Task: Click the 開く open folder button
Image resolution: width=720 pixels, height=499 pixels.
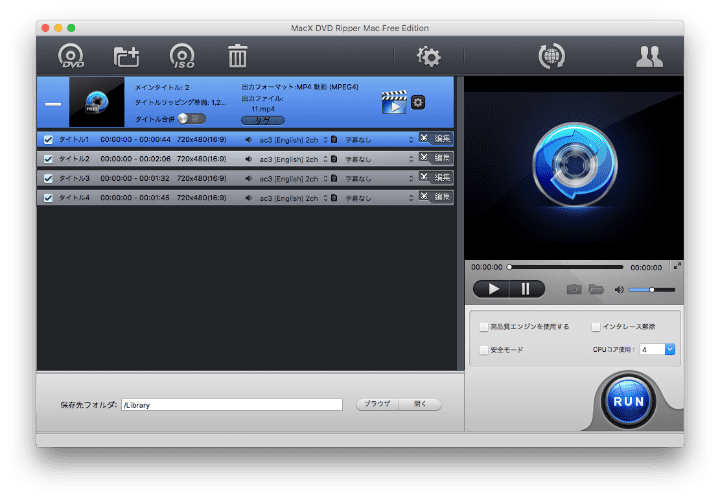Action: coord(420,404)
